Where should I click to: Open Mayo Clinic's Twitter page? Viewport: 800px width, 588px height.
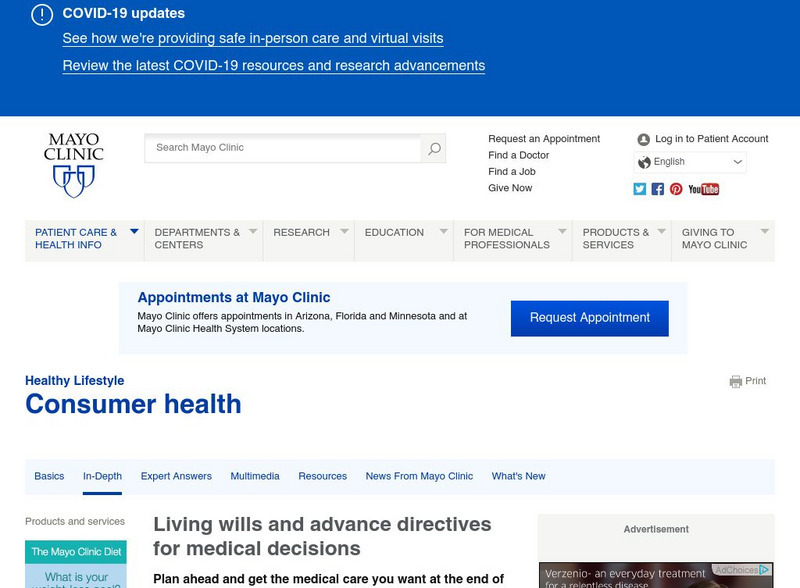pyautogui.click(x=639, y=188)
